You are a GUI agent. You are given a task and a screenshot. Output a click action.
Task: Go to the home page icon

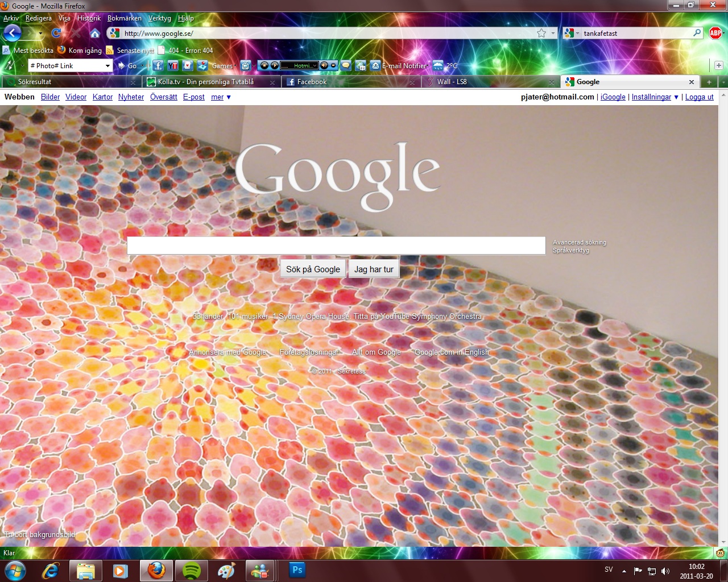click(x=95, y=33)
